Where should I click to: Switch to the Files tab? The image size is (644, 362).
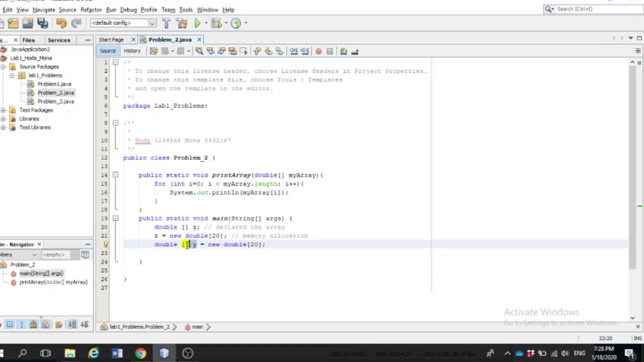28,40
